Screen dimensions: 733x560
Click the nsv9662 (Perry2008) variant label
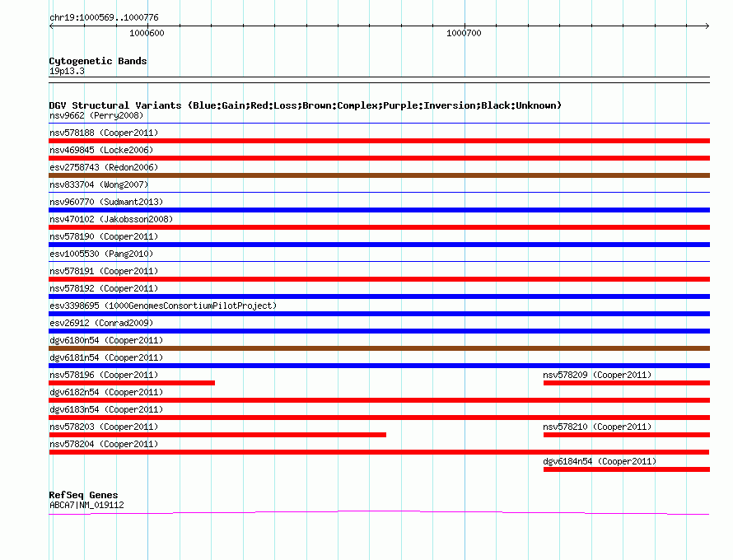96,115
